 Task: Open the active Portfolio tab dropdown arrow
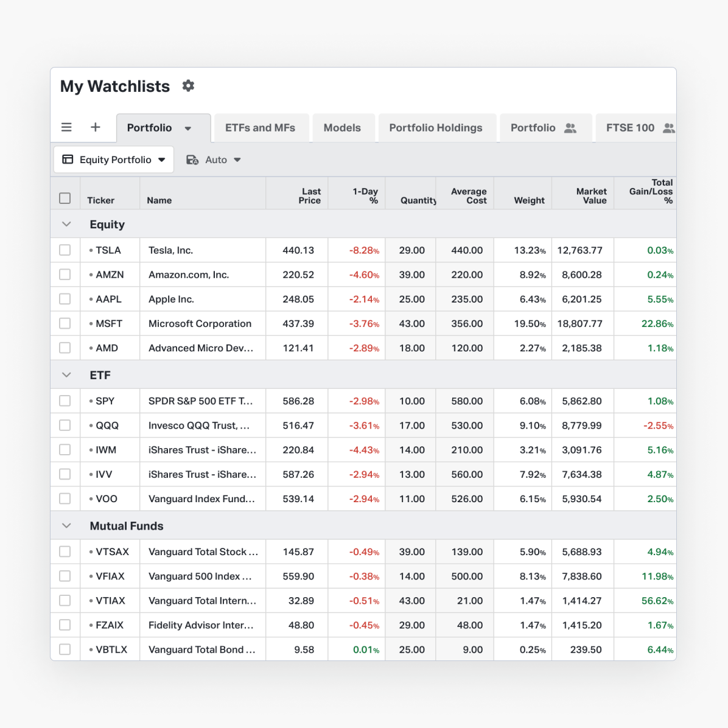coord(188,128)
